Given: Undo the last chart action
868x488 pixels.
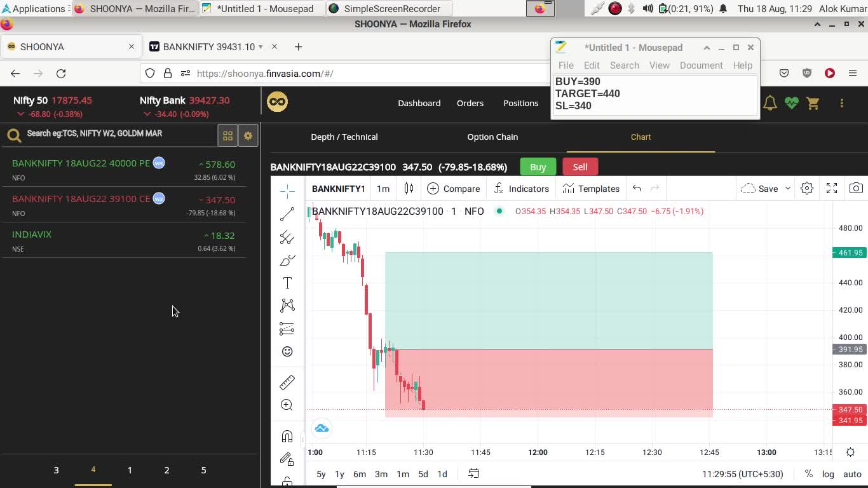Looking at the screenshot, I should 637,188.
